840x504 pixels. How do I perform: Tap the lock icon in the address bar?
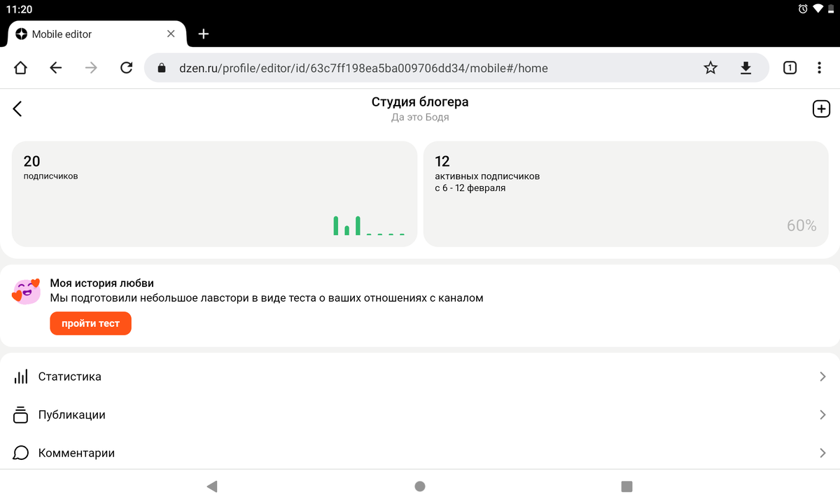click(162, 68)
